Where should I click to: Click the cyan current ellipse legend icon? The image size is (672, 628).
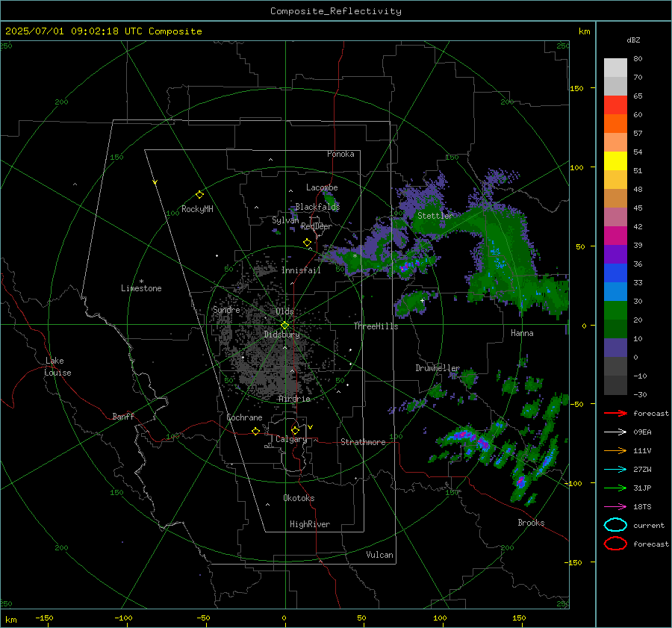tap(615, 525)
